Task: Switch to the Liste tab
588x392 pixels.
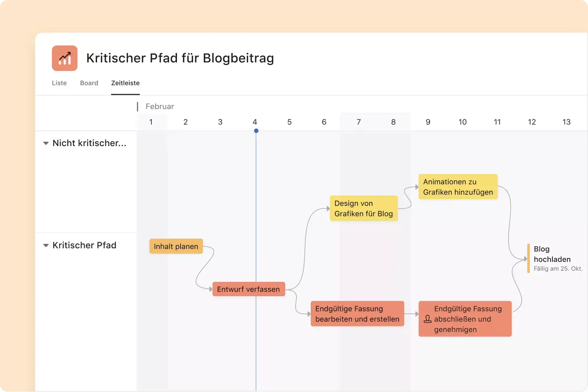Action: tap(59, 83)
